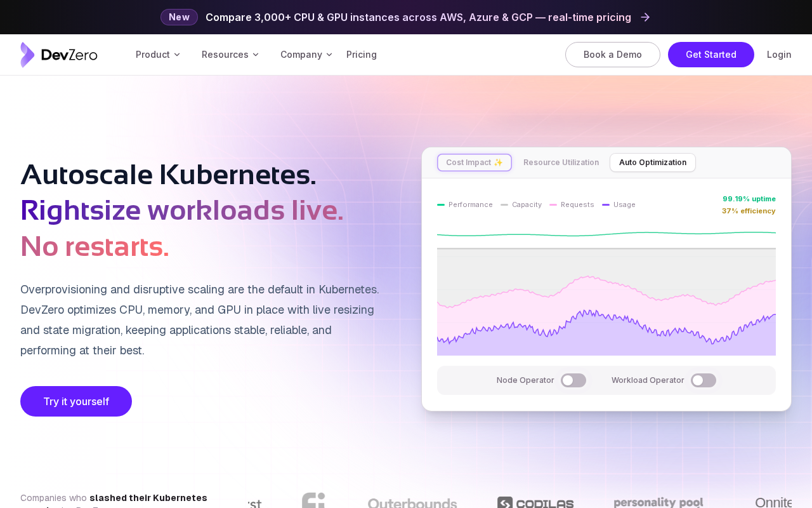Screen dimensions: 812x508
Task: Click the Codilas logo
Action: (x=535, y=503)
